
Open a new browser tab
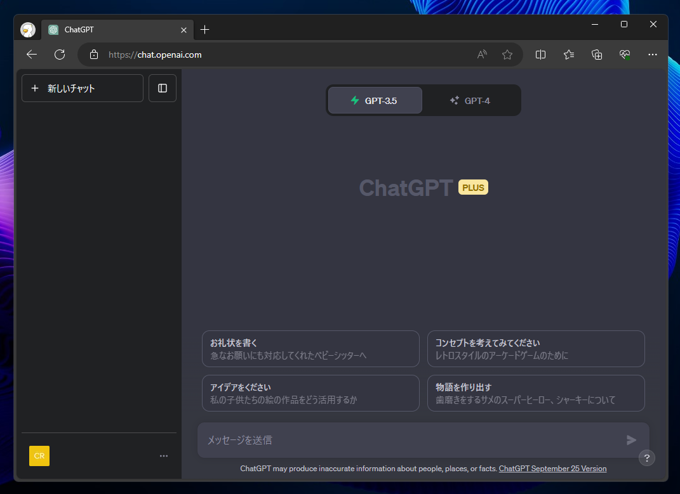pyautogui.click(x=205, y=29)
